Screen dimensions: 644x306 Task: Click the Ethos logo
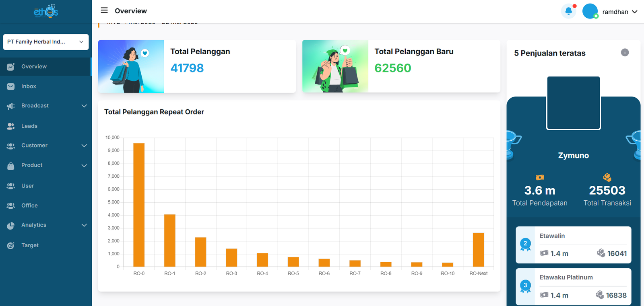pos(46,11)
